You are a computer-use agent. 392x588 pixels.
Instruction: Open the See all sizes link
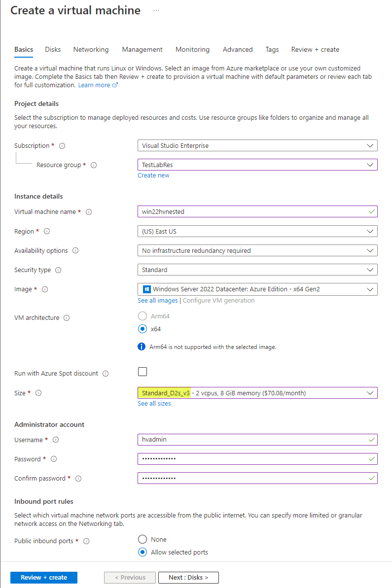pyautogui.click(x=154, y=404)
